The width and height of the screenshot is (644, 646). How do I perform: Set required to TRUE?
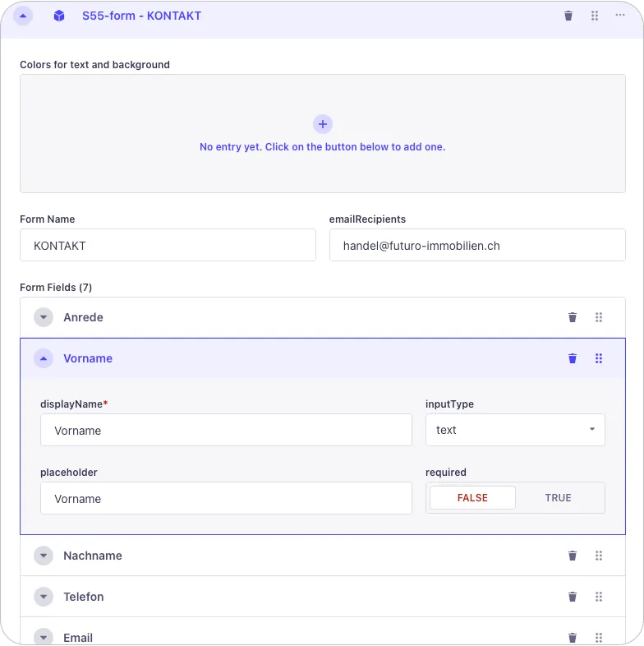[x=559, y=498]
